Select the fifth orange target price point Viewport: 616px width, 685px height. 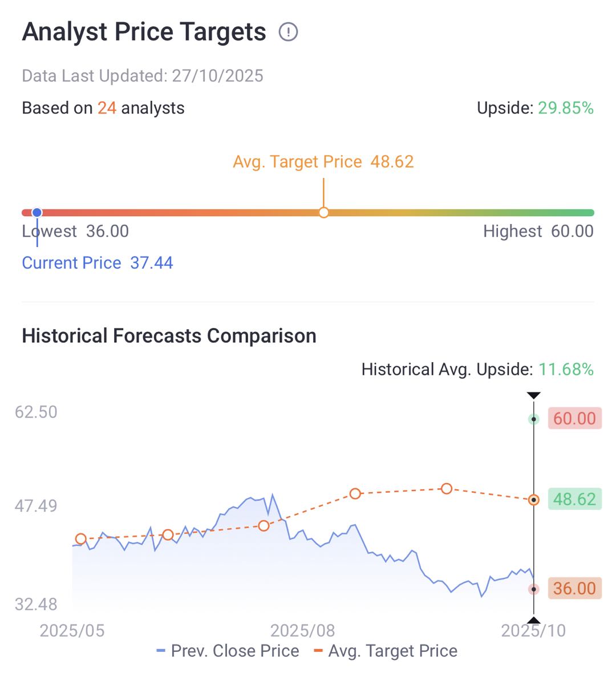tap(447, 489)
